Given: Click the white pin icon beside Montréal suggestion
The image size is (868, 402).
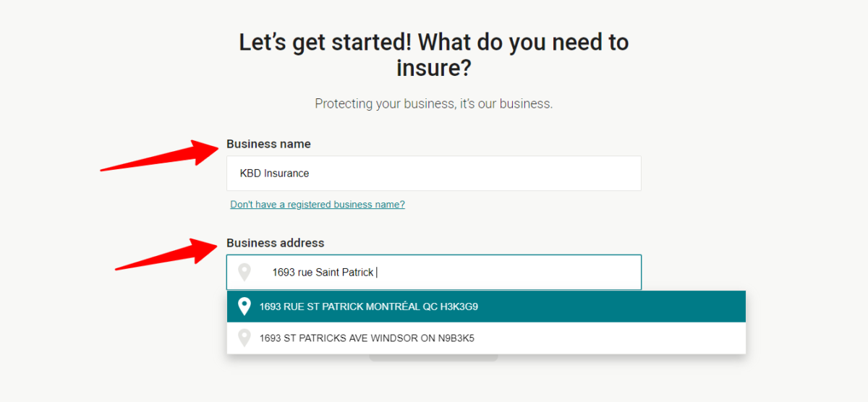Looking at the screenshot, I should tap(244, 307).
